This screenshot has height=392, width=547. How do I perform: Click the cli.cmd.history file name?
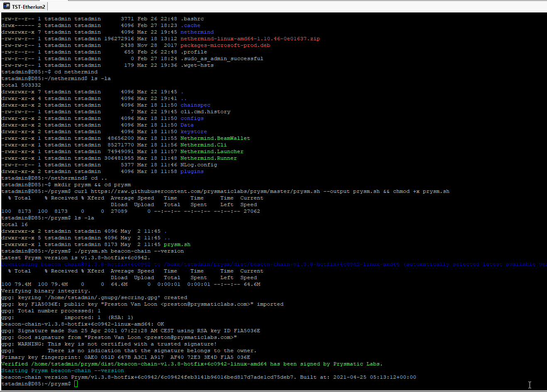point(205,112)
